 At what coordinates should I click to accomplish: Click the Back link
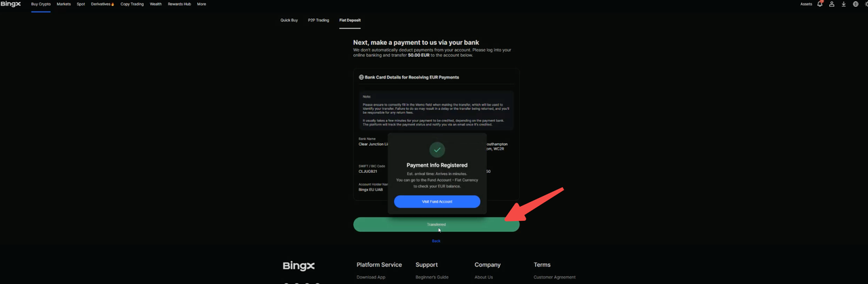pyautogui.click(x=436, y=241)
